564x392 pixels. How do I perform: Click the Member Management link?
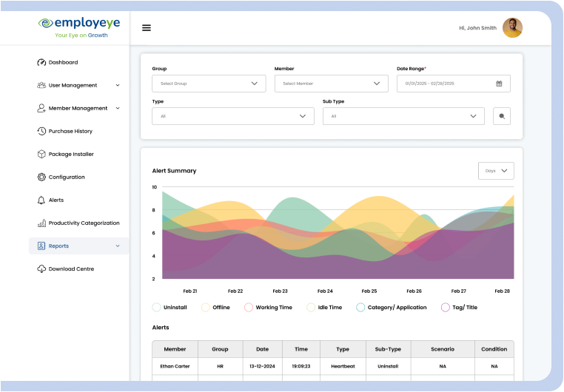pos(78,108)
